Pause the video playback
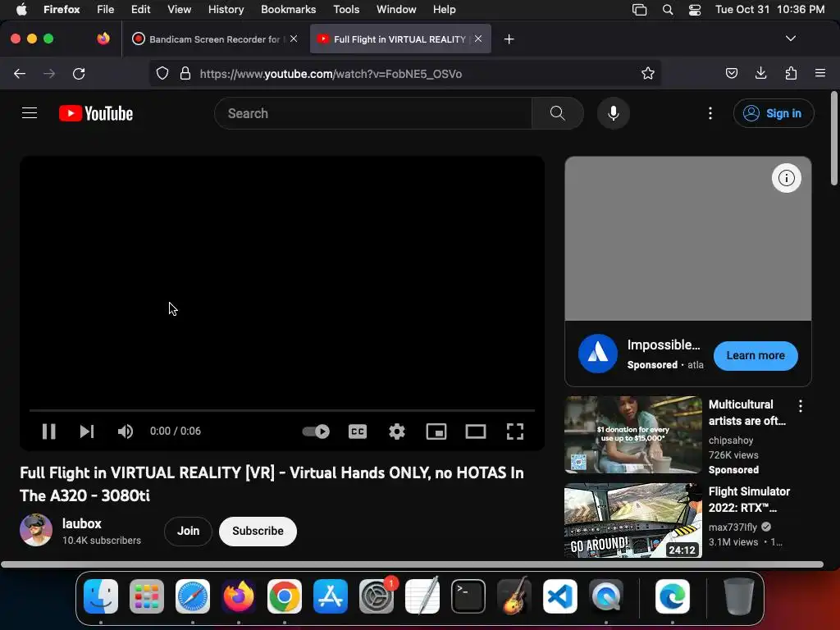Viewport: 840px width, 630px height. point(48,431)
